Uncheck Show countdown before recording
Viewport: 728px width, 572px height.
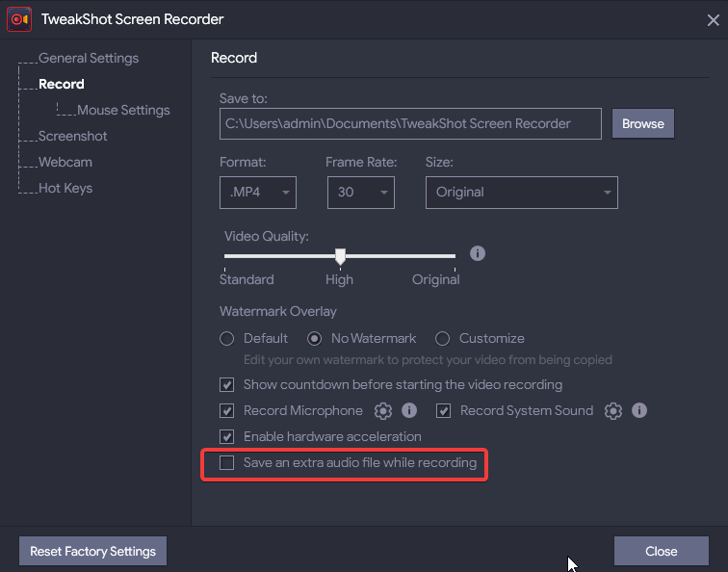tap(227, 385)
